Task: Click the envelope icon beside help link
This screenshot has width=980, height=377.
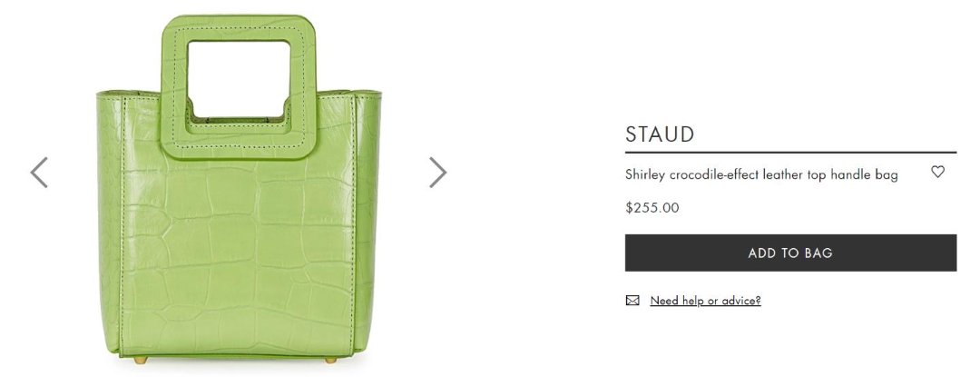Action: (x=632, y=301)
